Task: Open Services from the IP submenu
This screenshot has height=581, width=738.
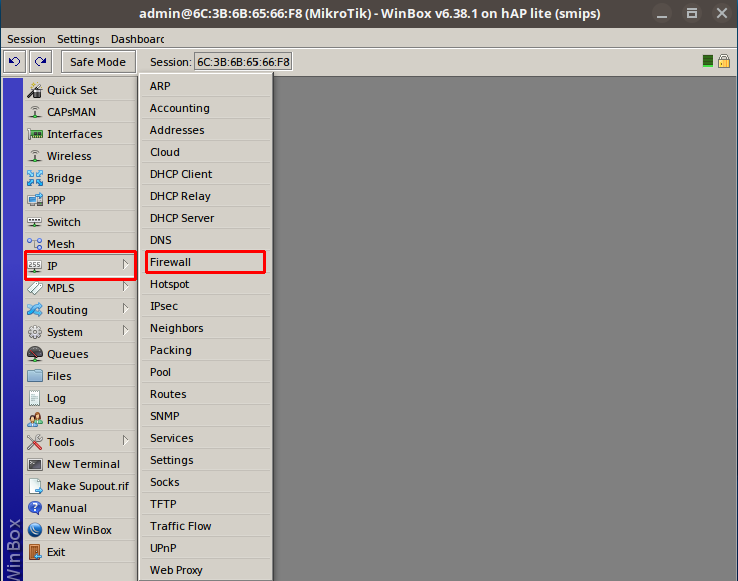Action: (x=206, y=438)
